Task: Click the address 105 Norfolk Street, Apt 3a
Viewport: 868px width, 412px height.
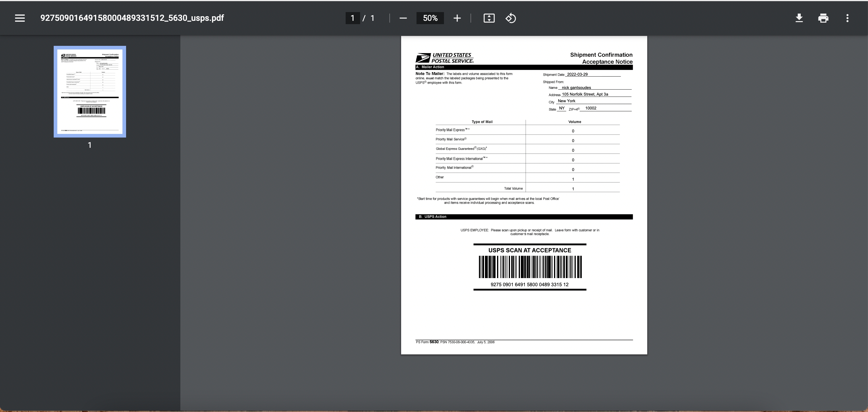Action: (585, 94)
